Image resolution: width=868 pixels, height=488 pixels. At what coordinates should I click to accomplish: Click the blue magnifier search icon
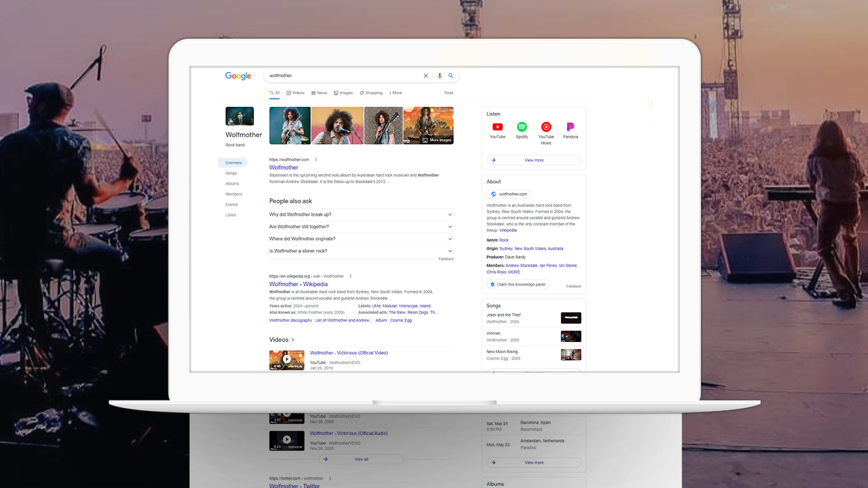[451, 76]
